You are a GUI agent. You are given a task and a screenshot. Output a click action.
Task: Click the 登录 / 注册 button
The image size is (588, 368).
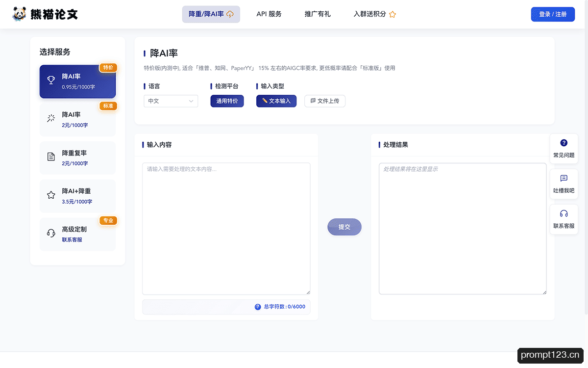pyautogui.click(x=553, y=14)
